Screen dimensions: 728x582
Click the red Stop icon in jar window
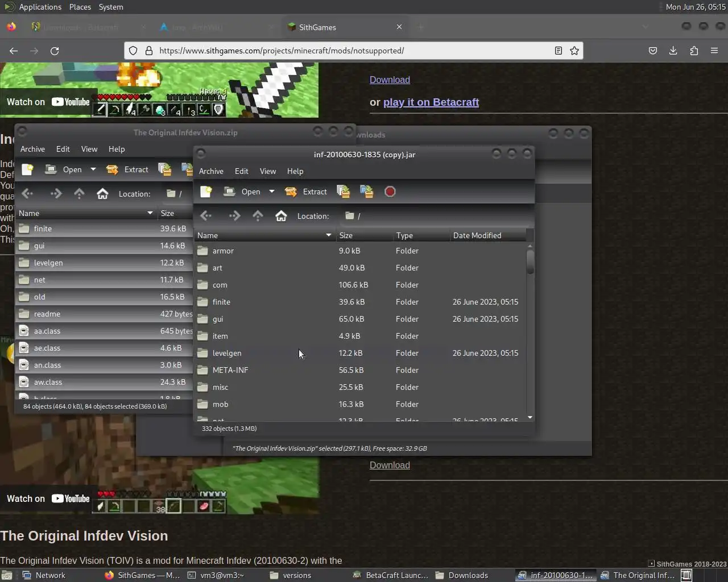[x=390, y=192]
